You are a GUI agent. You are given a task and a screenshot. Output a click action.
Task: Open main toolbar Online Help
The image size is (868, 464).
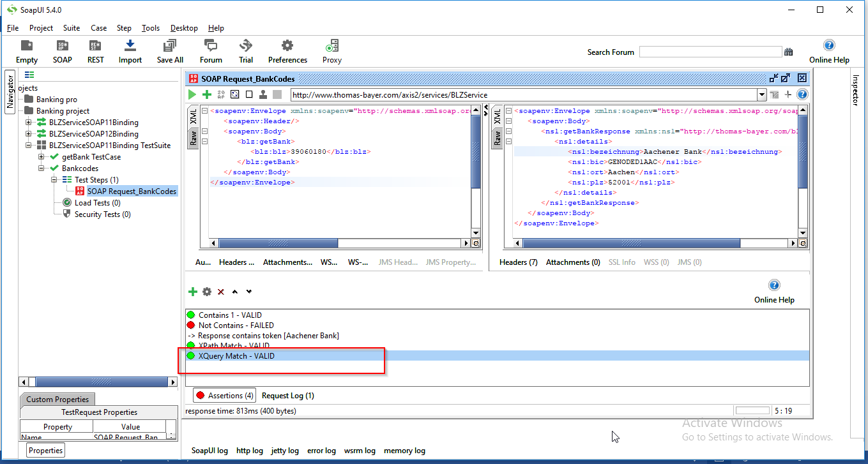coord(829,51)
